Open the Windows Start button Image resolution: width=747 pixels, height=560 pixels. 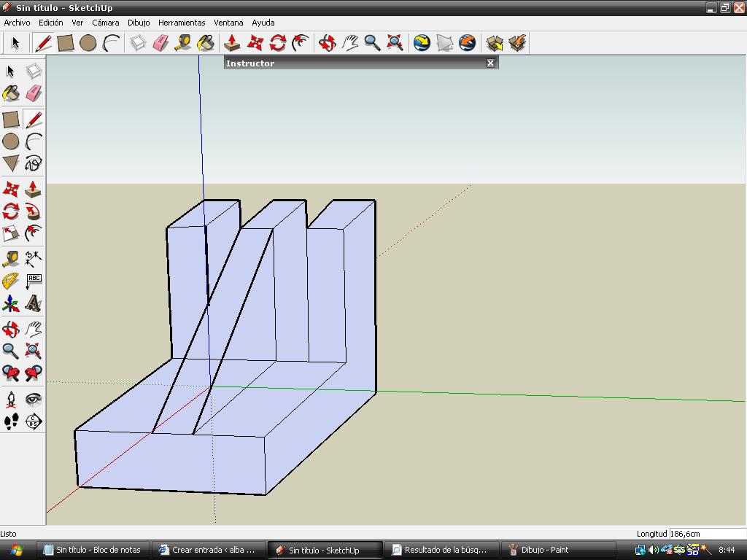click(16, 550)
